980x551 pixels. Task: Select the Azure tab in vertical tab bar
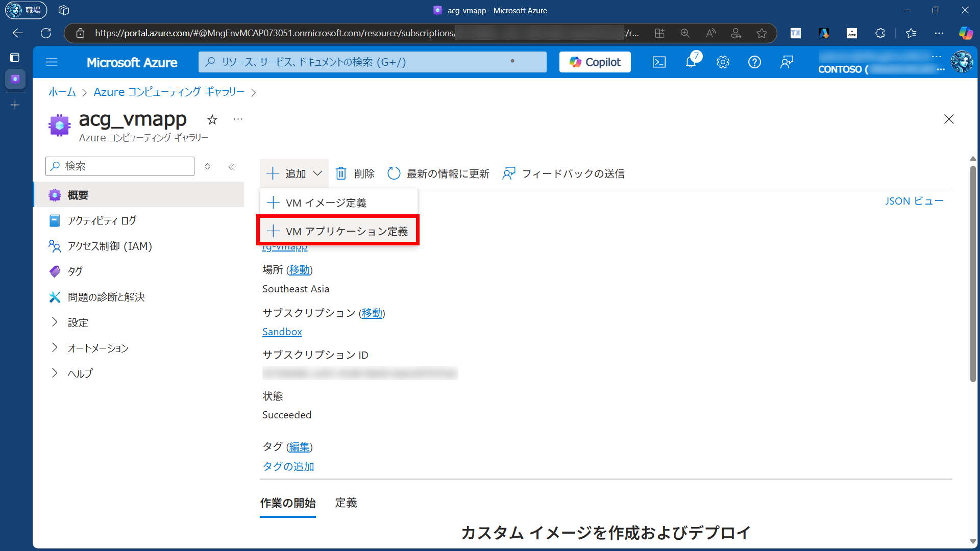[x=15, y=79]
